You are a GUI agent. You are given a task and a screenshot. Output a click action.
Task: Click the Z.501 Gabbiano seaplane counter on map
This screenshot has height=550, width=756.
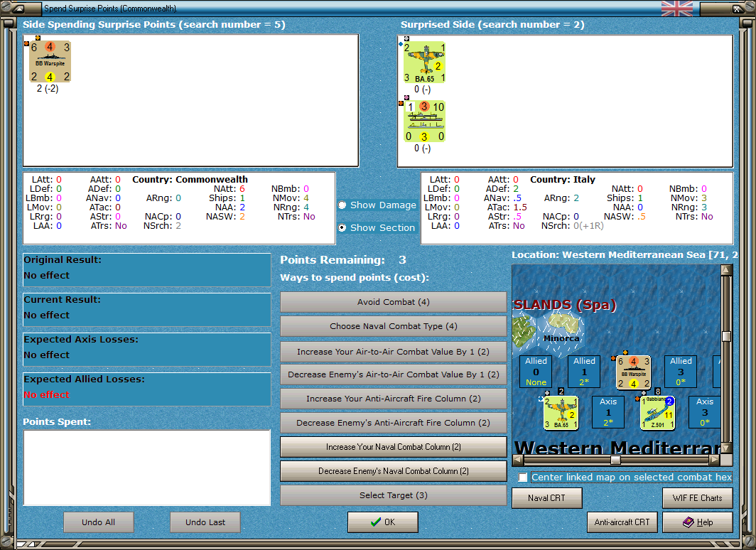pos(658,413)
